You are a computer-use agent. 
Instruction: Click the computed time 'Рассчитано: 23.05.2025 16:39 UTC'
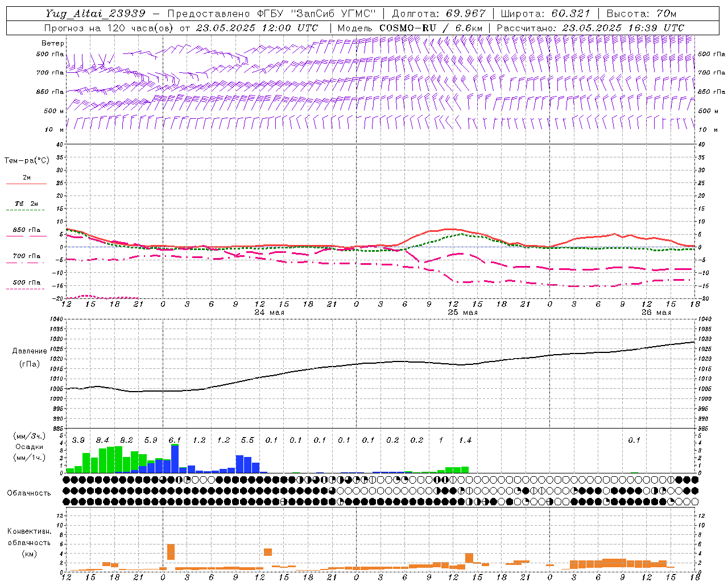pos(590,28)
